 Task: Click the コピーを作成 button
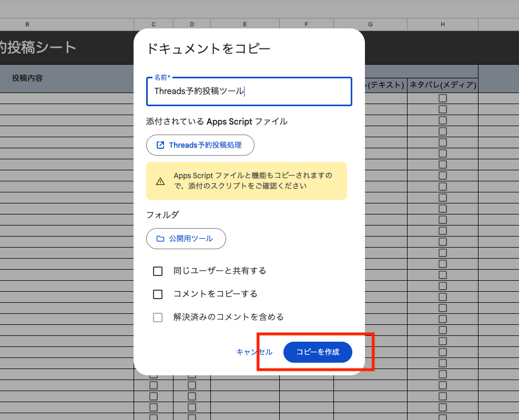[x=318, y=352]
